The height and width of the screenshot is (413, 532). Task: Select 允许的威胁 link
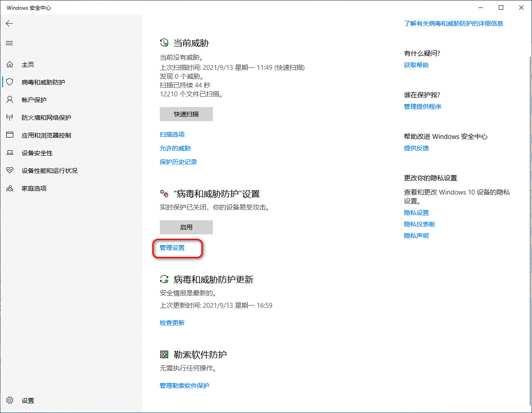[x=175, y=148]
